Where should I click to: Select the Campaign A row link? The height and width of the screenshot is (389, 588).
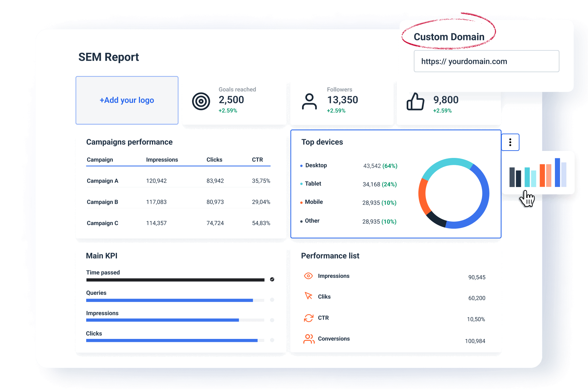click(102, 181)
